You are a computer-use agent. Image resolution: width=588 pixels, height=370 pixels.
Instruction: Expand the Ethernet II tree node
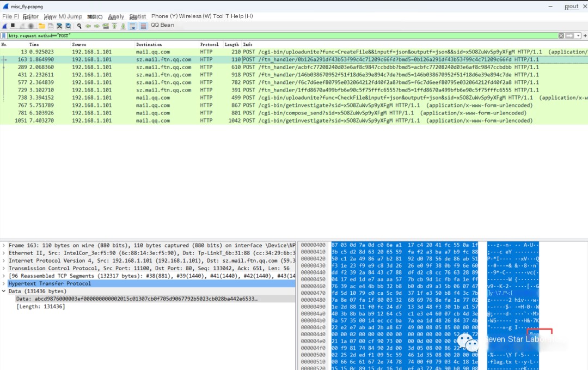coord(4,253)
